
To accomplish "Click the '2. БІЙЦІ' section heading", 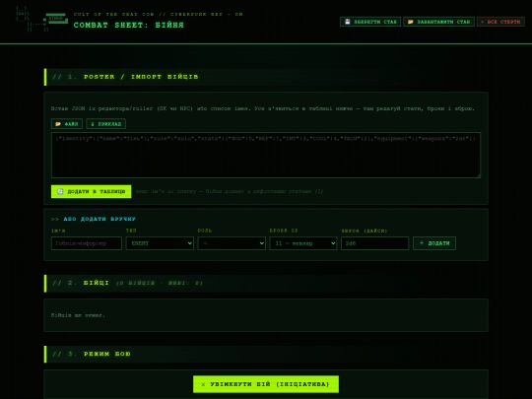I will pos(97,283).
